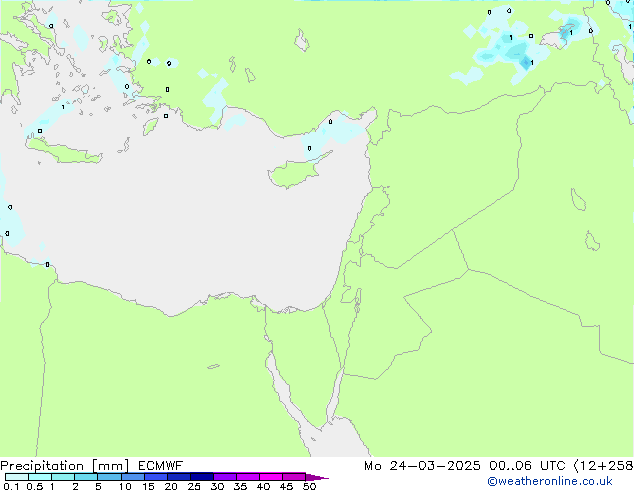Select the '[mm]' unit label
The width and height of the screenshot is (634, 490).
[111, 466]
